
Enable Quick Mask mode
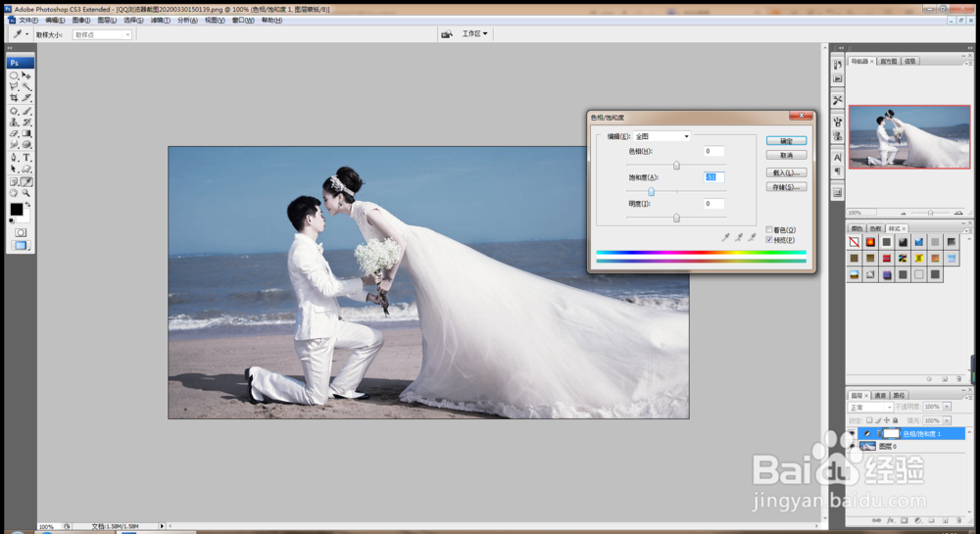(21, 232)
